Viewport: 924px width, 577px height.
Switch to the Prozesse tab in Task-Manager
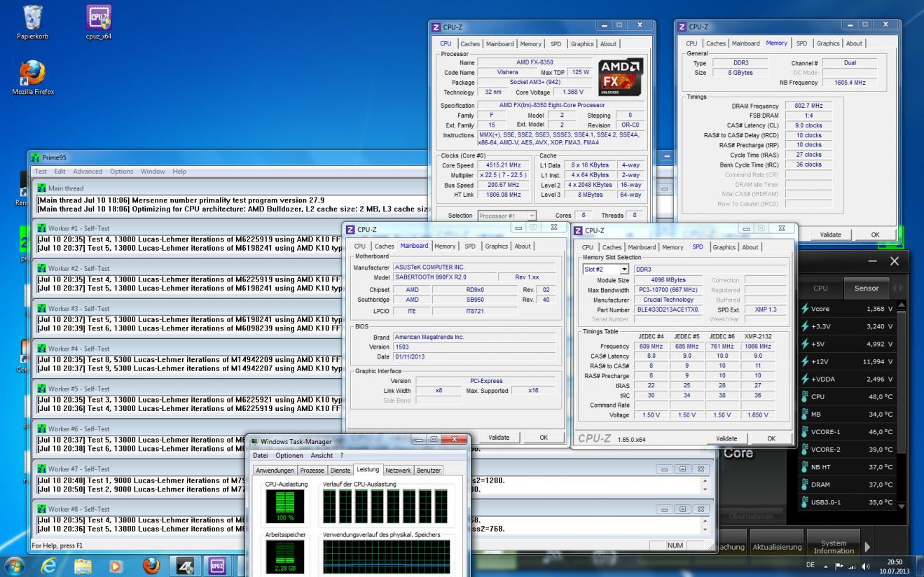[x=312, y=471]
